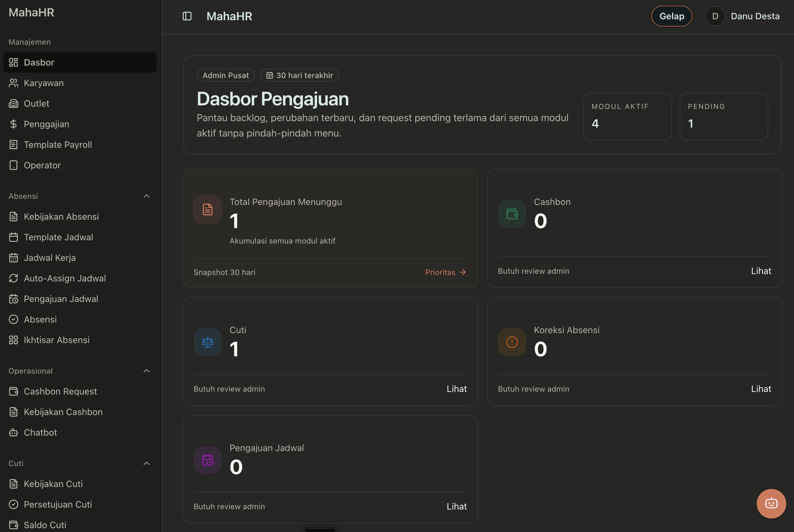The image size is (794, 532).
Task: Click the Karyawan people icon
Action: (13, 83)
